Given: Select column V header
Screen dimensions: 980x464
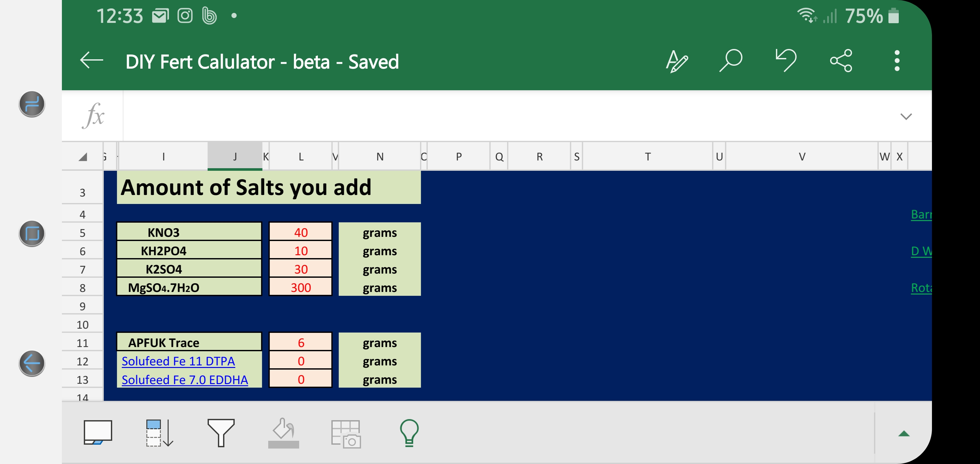Looking at the screenshot, I should [802, 156].
